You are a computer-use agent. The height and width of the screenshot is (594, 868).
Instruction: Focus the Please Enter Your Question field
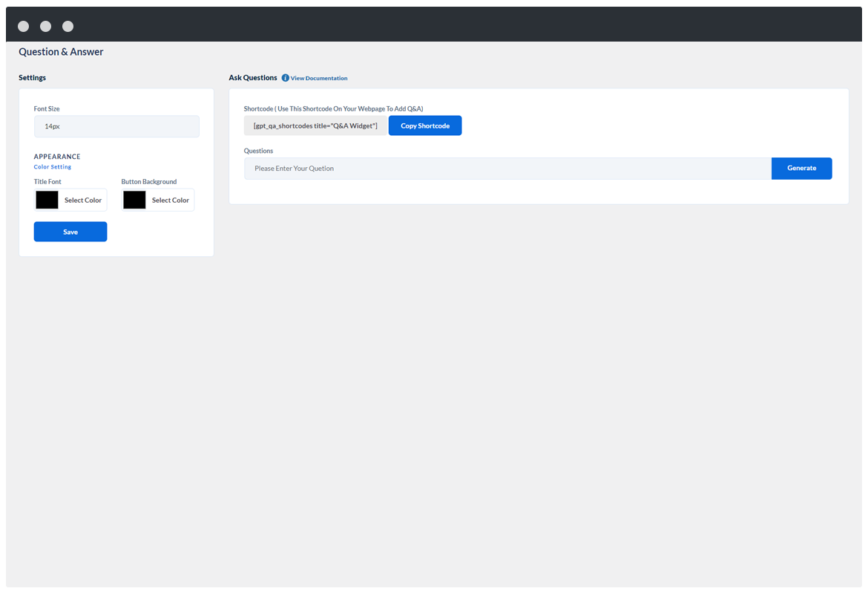tap(507, 169)
